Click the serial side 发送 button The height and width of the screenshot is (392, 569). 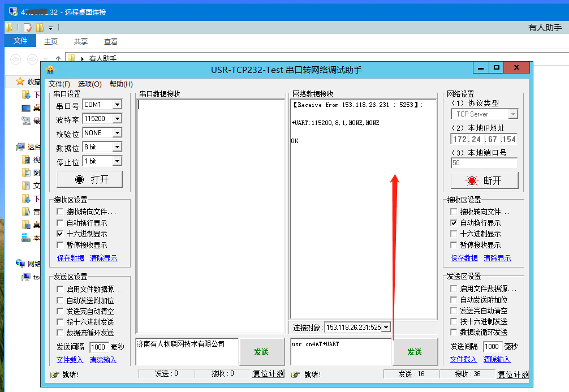coord(262,352)
